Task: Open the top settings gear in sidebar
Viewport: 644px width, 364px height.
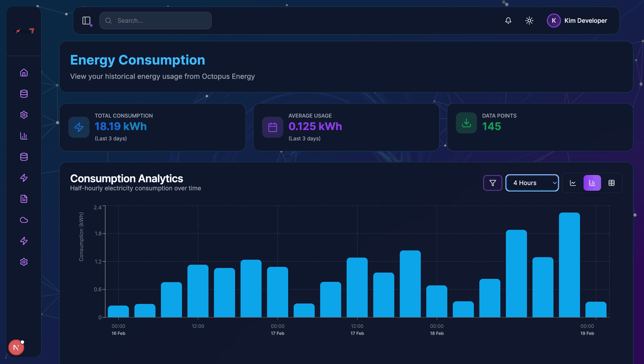Action: click(24, 115)
